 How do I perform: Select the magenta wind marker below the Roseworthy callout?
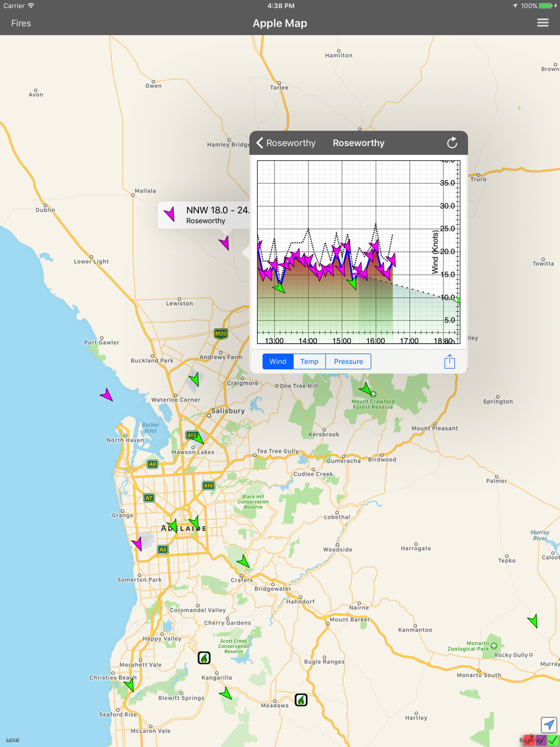coord(225,242)
